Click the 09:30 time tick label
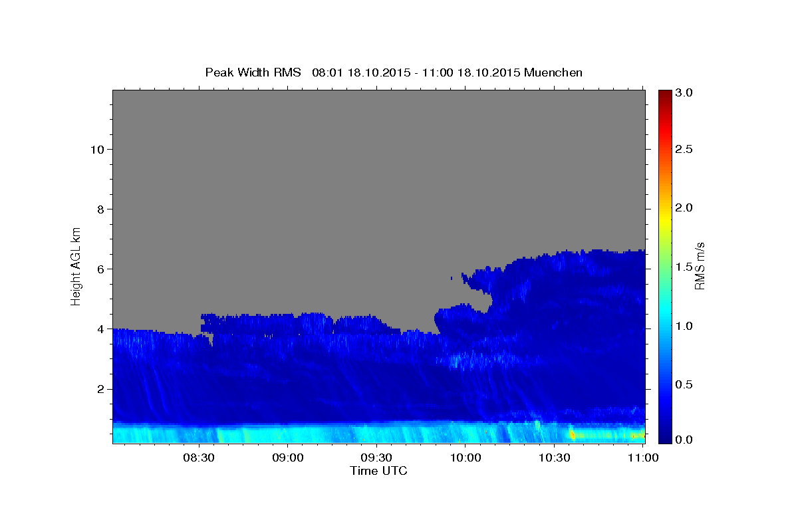 tap(376, 458)
